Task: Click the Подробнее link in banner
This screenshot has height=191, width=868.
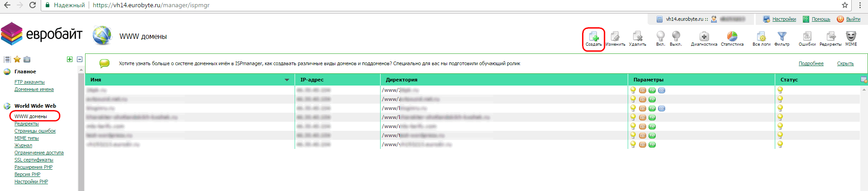Action: (811, 64)
